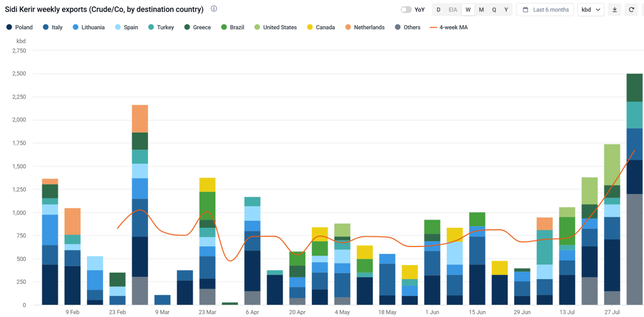Screen dimensions: 644x317
Task: Click the chart title Sidi Kerir weekly exports
Action: pos(104,9)
